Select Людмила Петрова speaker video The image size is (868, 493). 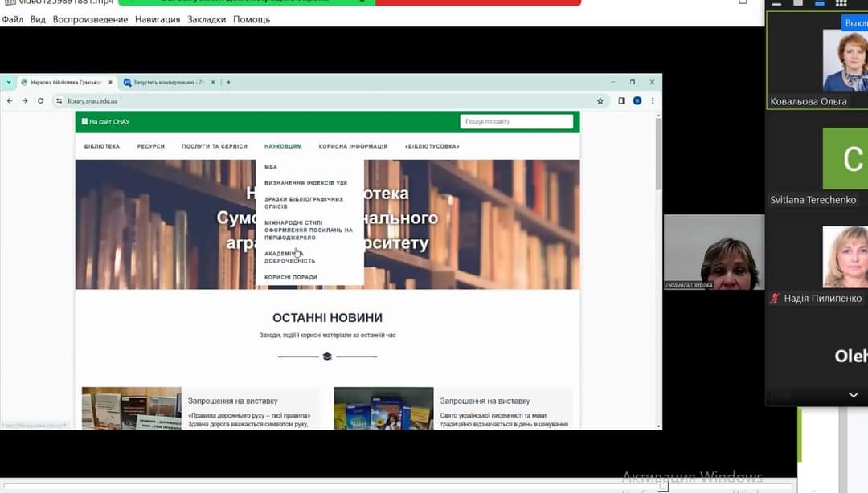point(714,252)
